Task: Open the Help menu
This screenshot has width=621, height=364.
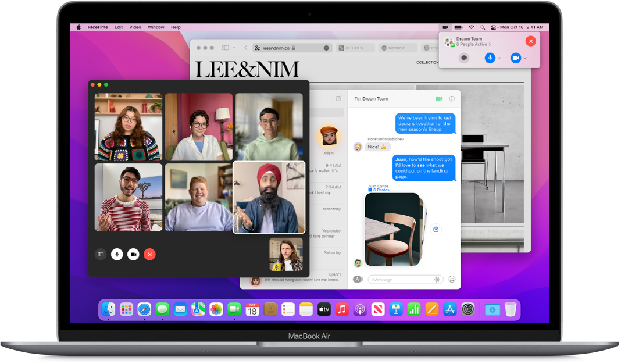Action: [176, 27]
